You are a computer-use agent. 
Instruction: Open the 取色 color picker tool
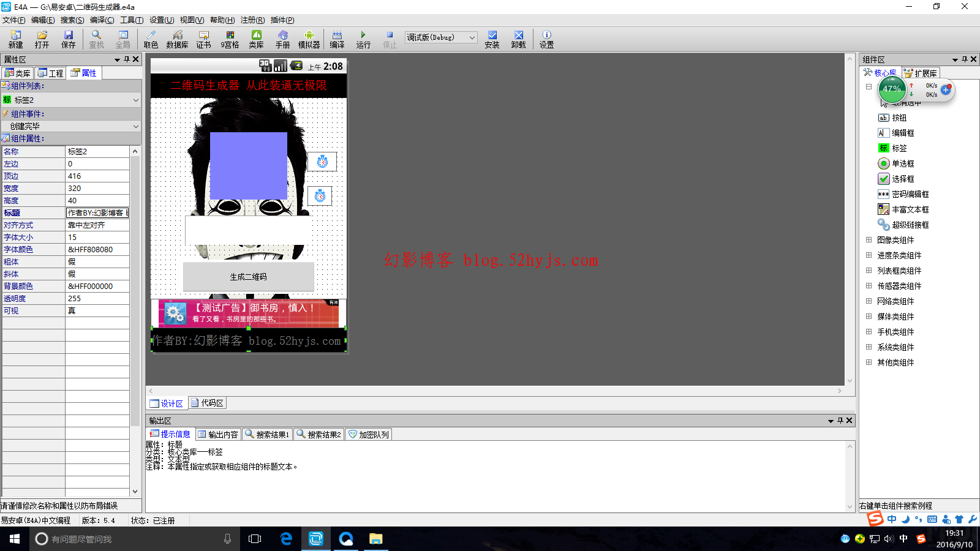pos(151,39)
